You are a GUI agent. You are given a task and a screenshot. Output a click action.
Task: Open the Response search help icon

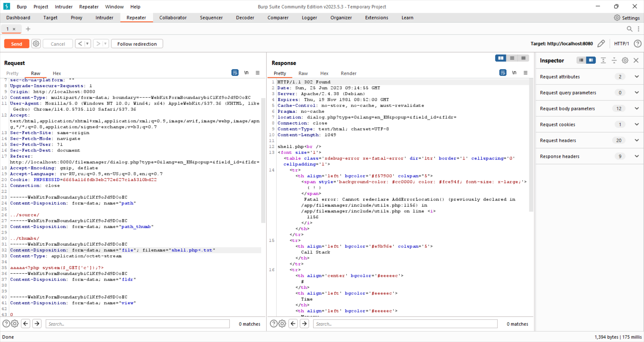274,324
